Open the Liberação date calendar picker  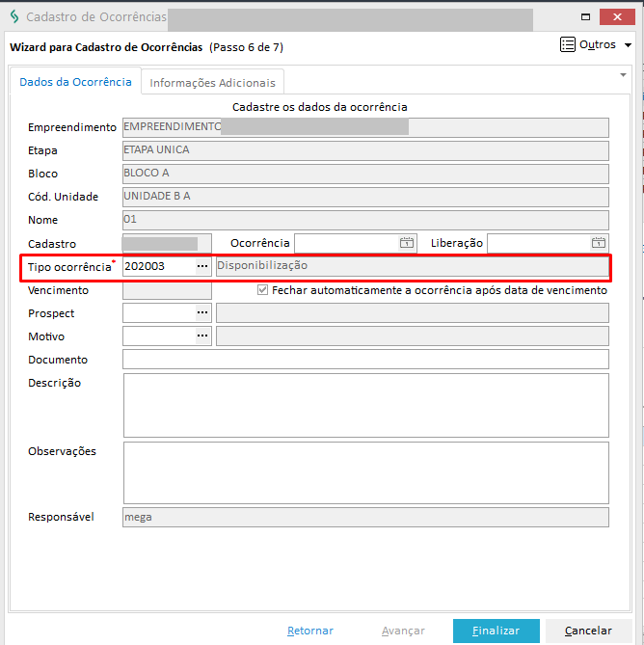[599, 243]
